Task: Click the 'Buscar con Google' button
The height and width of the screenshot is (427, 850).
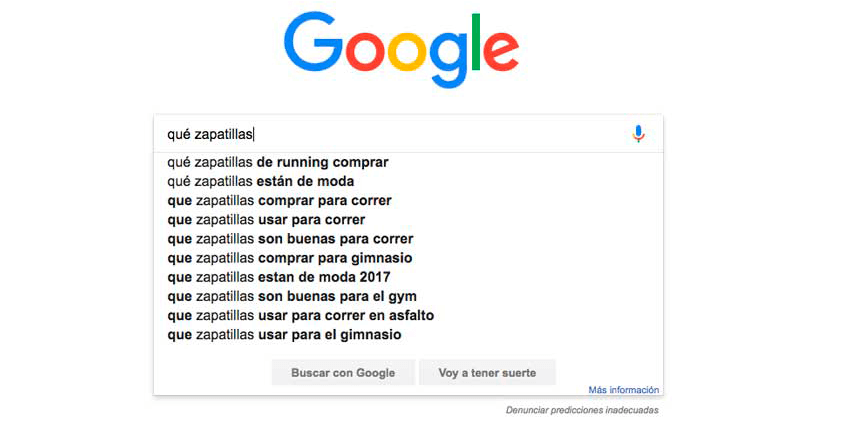Action: click(x=343, y=372)
